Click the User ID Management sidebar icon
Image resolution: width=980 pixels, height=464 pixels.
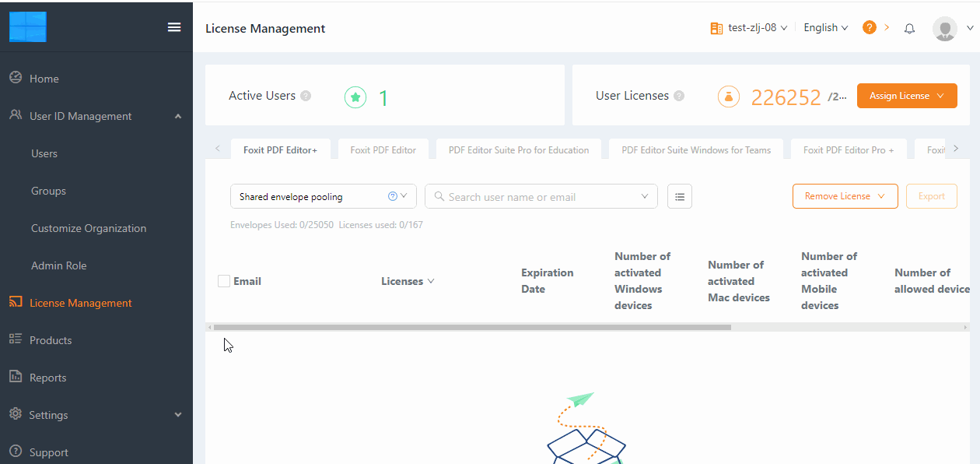point(15,115)
